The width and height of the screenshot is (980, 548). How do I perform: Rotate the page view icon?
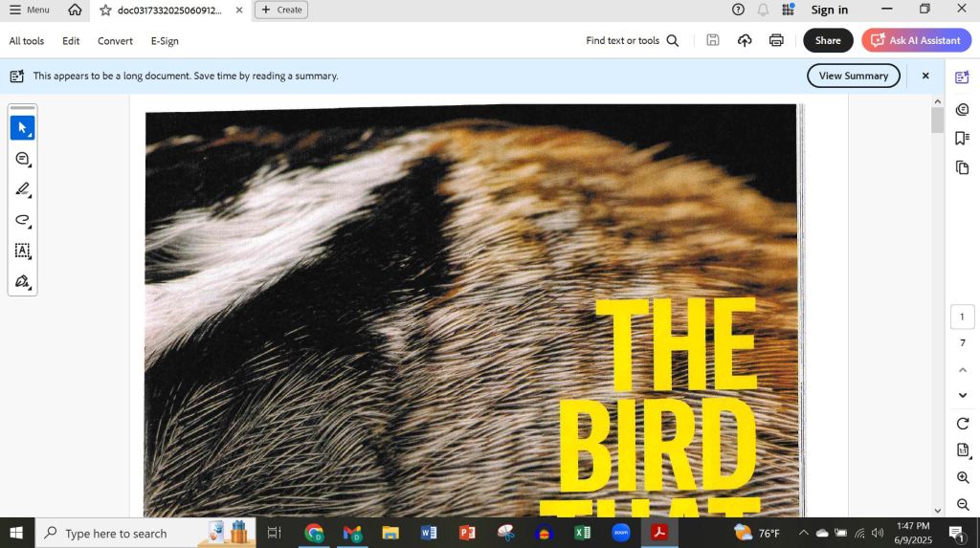[x=962, y=424]
